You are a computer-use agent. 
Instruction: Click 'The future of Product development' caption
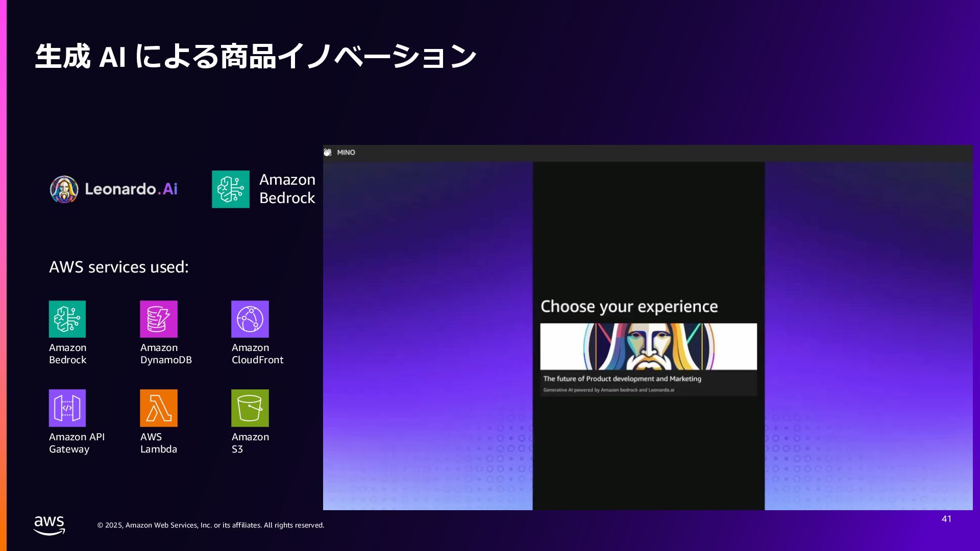click(622, 379)
